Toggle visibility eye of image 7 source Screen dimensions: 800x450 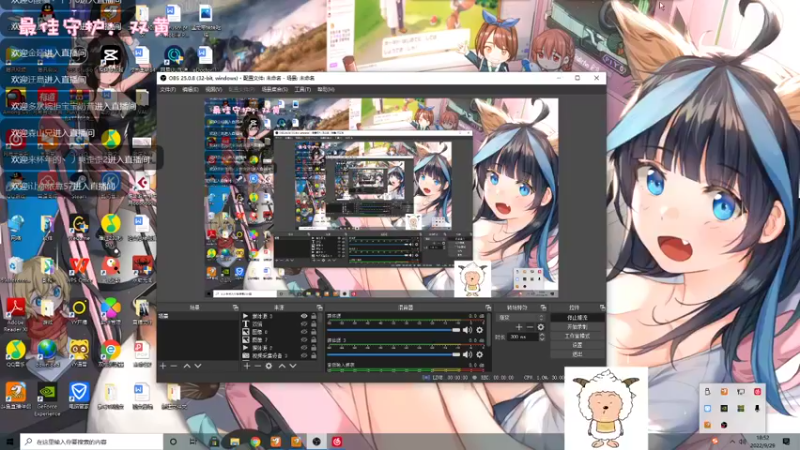(x=304, y=340)
